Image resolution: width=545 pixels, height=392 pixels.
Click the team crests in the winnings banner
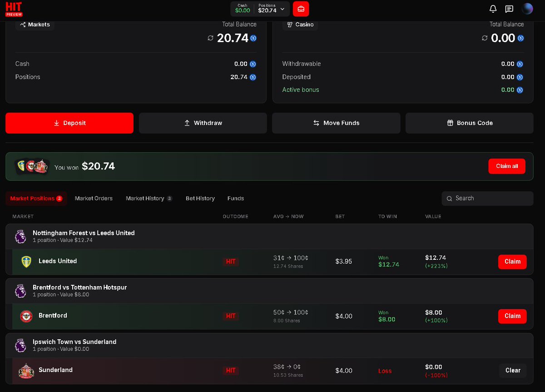pos(32,166)
